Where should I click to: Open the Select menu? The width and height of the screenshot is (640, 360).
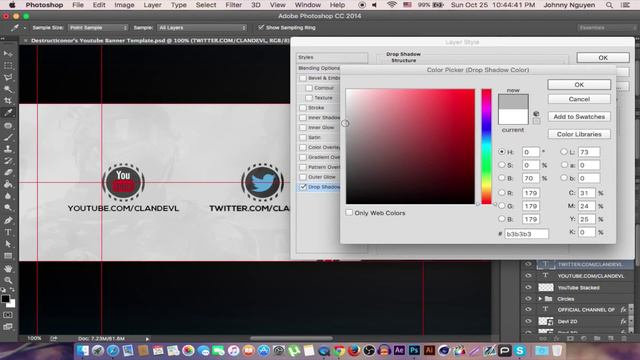click(206, 5)
